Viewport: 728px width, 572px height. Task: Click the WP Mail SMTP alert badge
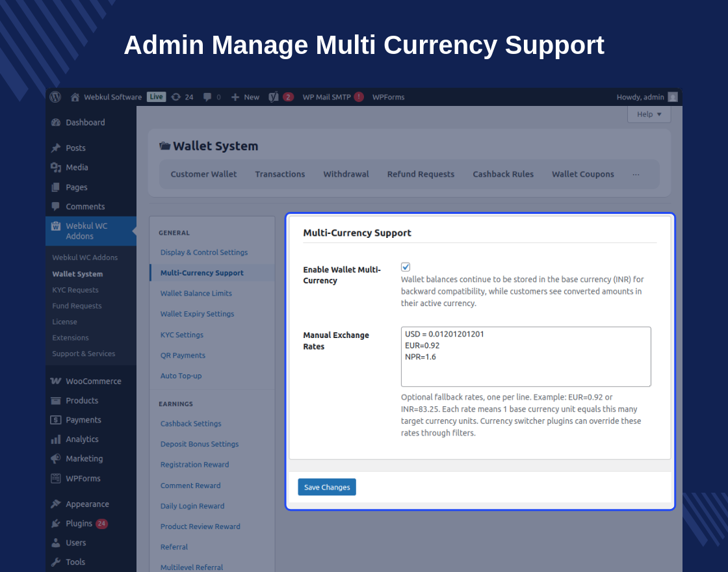pyautogui.click(x=359, y=97)
